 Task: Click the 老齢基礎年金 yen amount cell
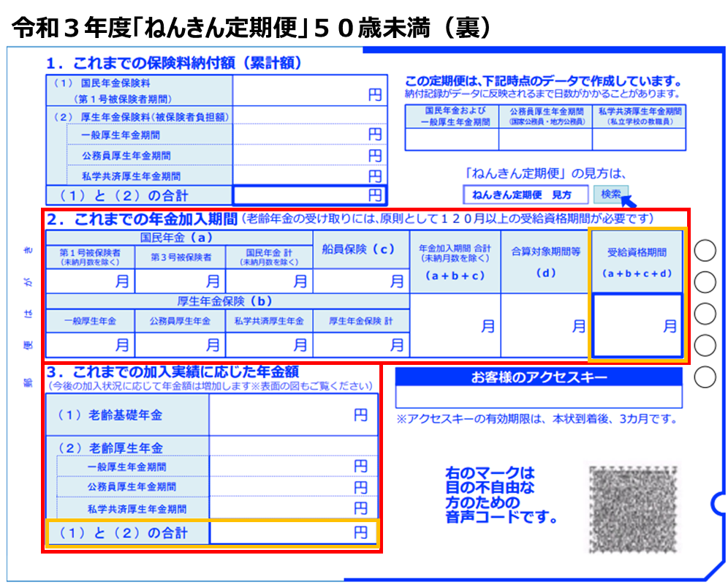tap(293, 415)
